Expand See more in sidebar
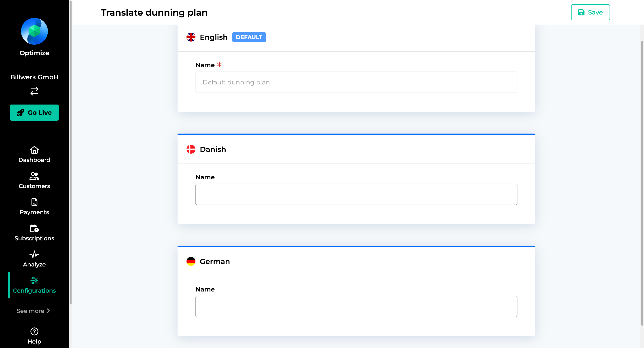This screenshot has height=348, width=644. pos(33,311)
